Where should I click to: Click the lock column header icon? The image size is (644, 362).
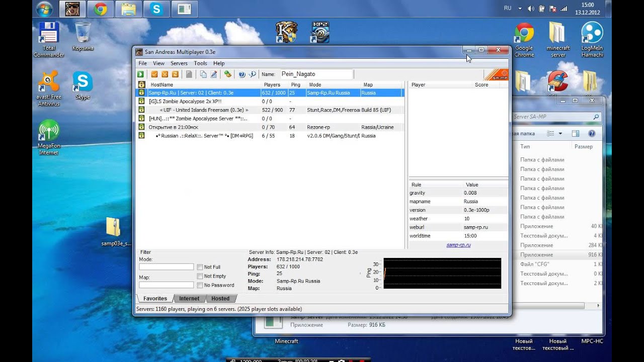coord(141,85)
